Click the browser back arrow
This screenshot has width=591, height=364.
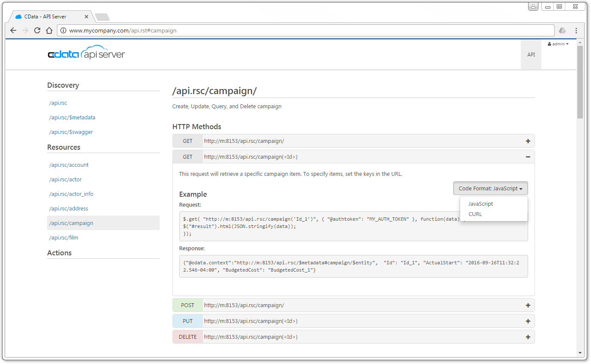click(13, 30)
